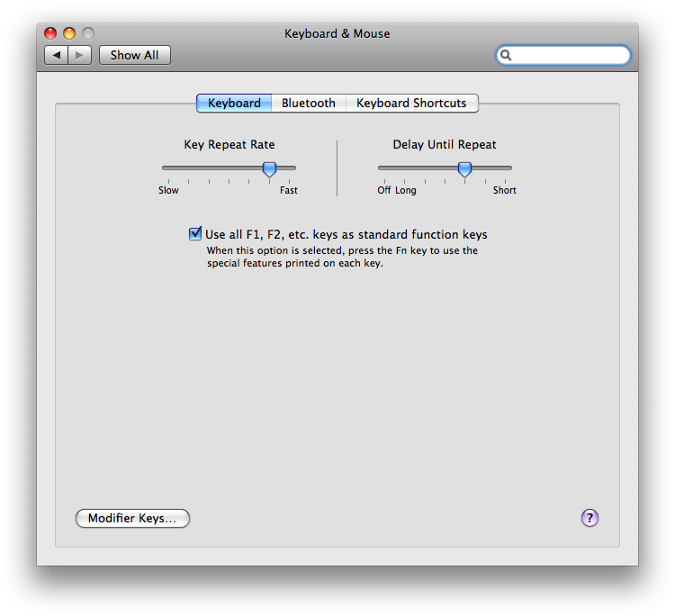
Task: Click the Key Repeat Rate slider handle
Action: pos(269,168)
